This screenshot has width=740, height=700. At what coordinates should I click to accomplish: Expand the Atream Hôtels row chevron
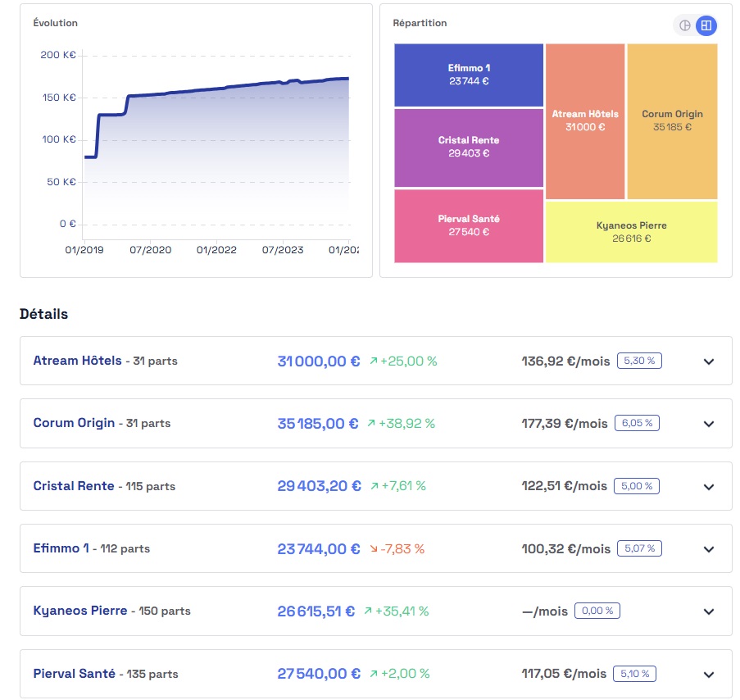(x=708, y=361)
